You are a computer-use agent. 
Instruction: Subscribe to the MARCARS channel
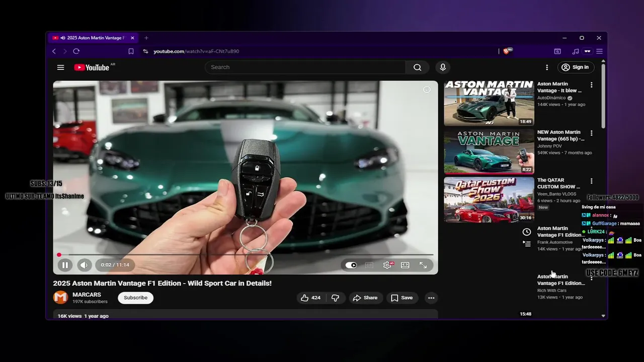(135, 298)
